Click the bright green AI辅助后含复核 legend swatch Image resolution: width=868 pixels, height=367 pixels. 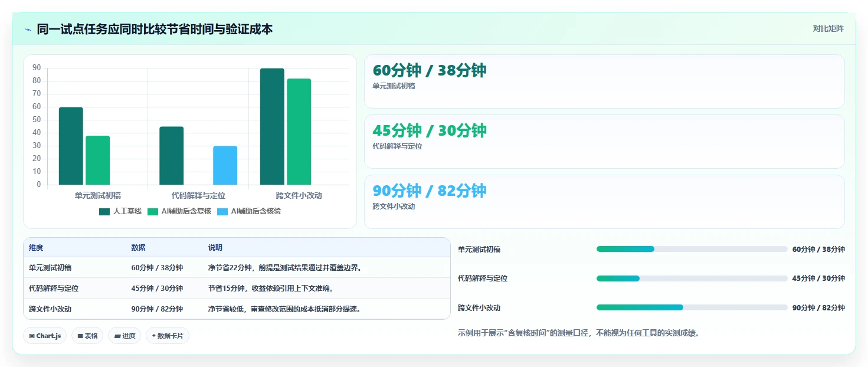pyautogui.click(x=152, y=211)
